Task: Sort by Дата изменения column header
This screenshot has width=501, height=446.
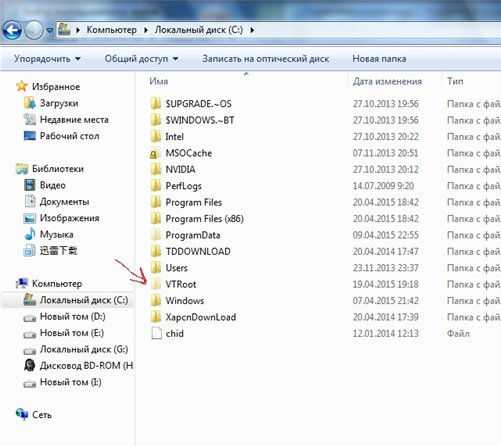Action: [387, 81]
